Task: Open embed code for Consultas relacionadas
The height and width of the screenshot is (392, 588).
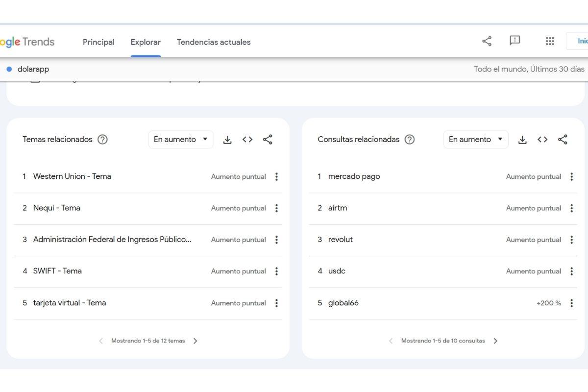Action: (x=542, y=140)
